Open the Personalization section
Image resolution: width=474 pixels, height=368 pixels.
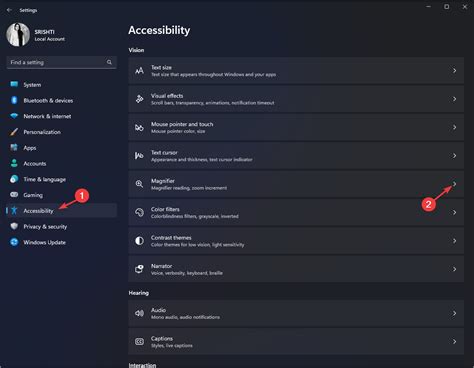[x=42, y=132]
